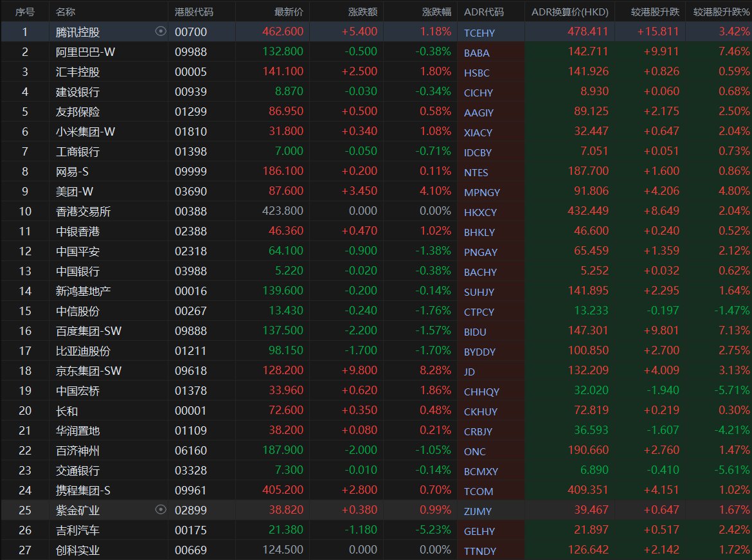Select the 小米集团-W stock name
Image resolution: width=752 pixels, height=560 pixels.
(85, 132)
